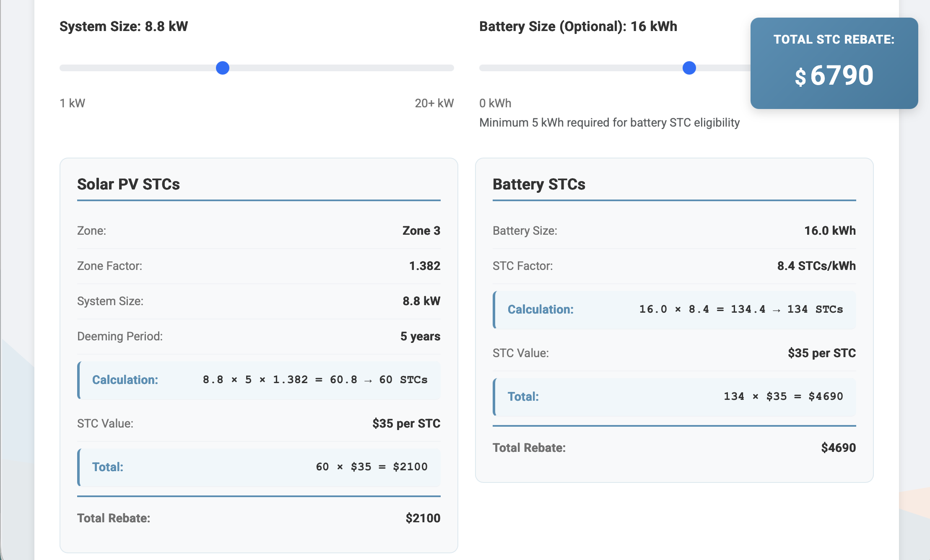Click the System Size slider handle
930x560 pixels.
223,68
